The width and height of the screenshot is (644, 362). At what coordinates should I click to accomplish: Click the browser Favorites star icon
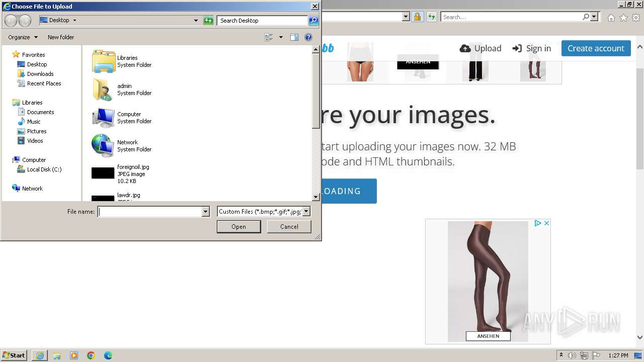coord(623,18)
